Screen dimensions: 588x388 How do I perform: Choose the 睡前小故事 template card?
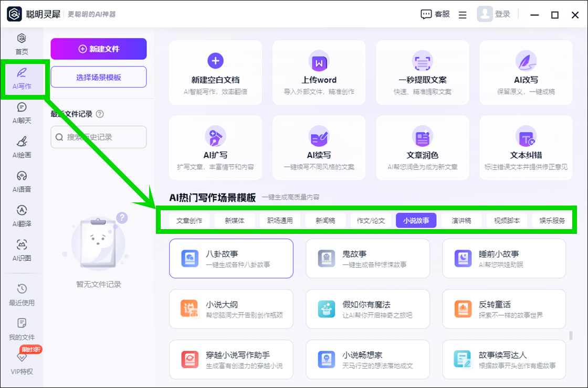tap(504, 258)
